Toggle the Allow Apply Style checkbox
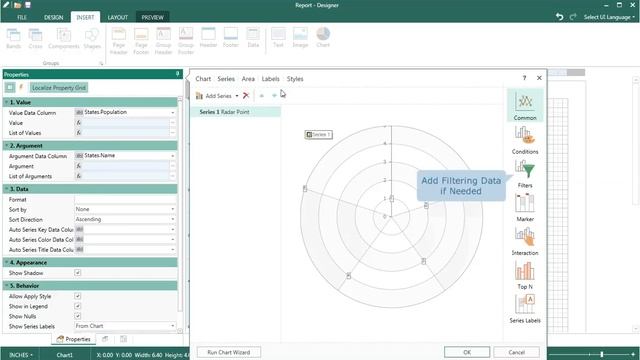This screenshot has width=640, height=360. [78, 296]
